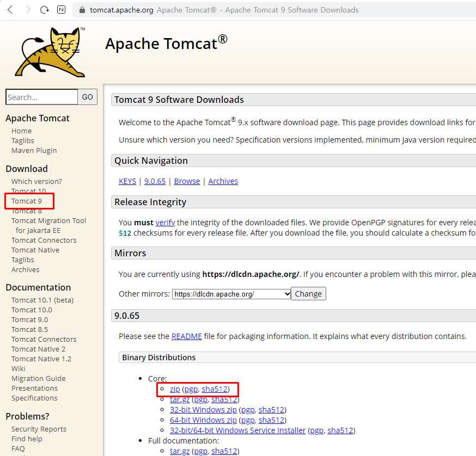
Task: Open the Archives sidebar link
Action: click(26, 270)
